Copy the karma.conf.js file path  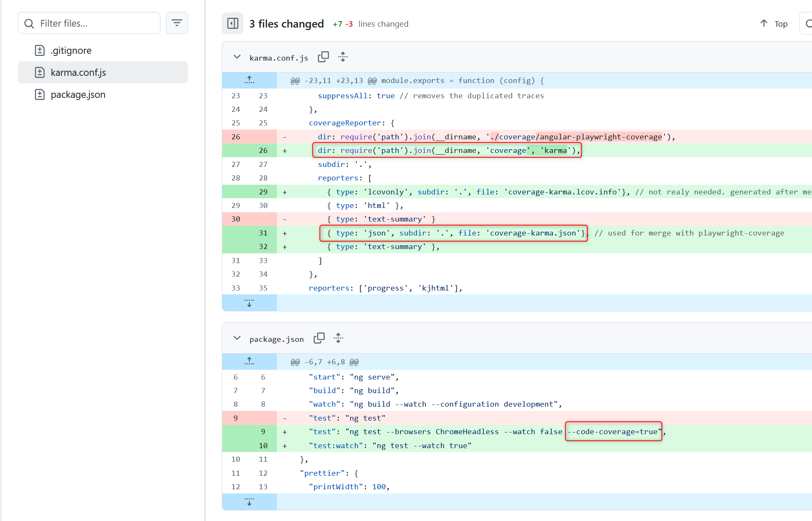[x=323, y=57]
